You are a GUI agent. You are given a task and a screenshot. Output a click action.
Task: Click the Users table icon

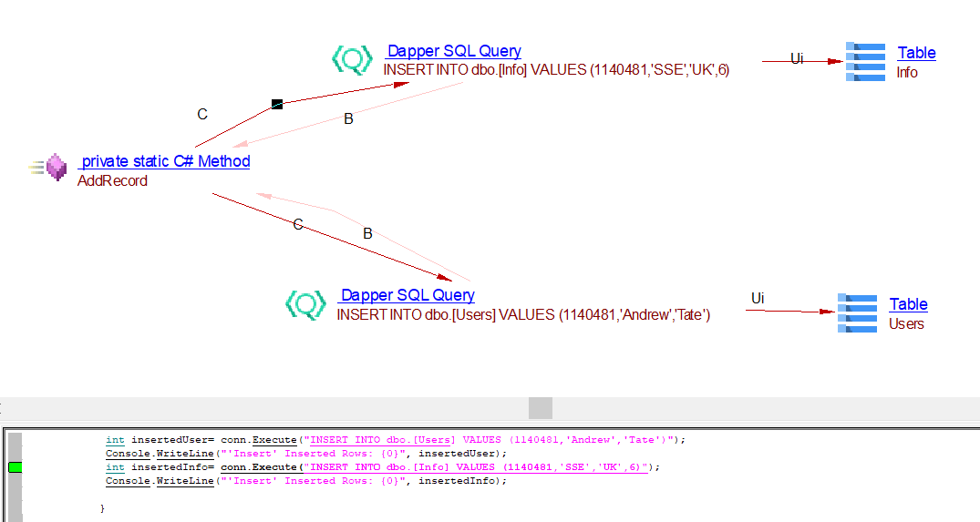[857, 312]
